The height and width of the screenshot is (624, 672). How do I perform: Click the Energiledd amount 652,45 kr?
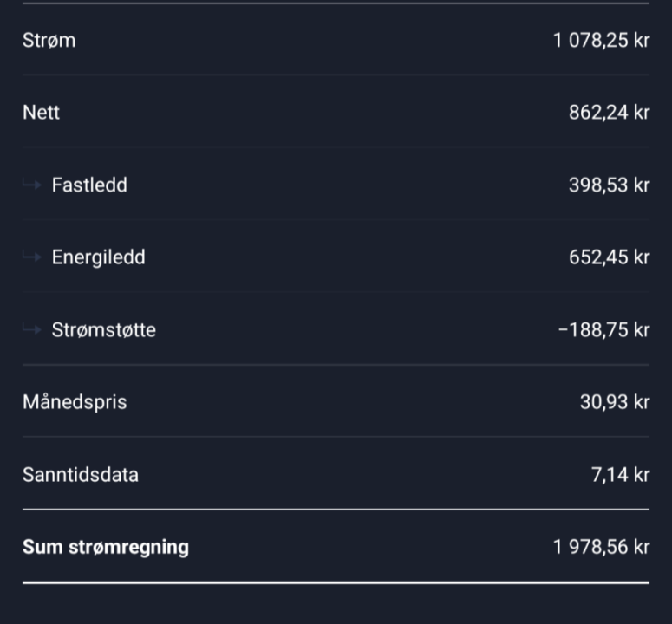pos(609,257)
